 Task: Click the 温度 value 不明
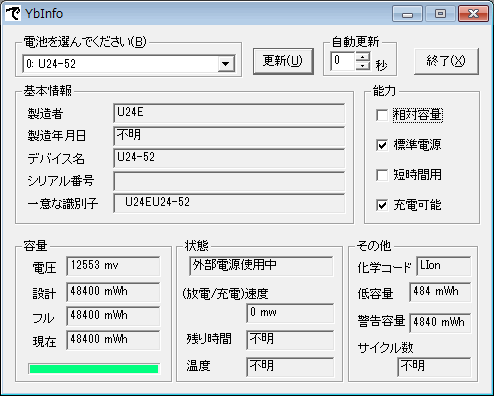(290, 367)
